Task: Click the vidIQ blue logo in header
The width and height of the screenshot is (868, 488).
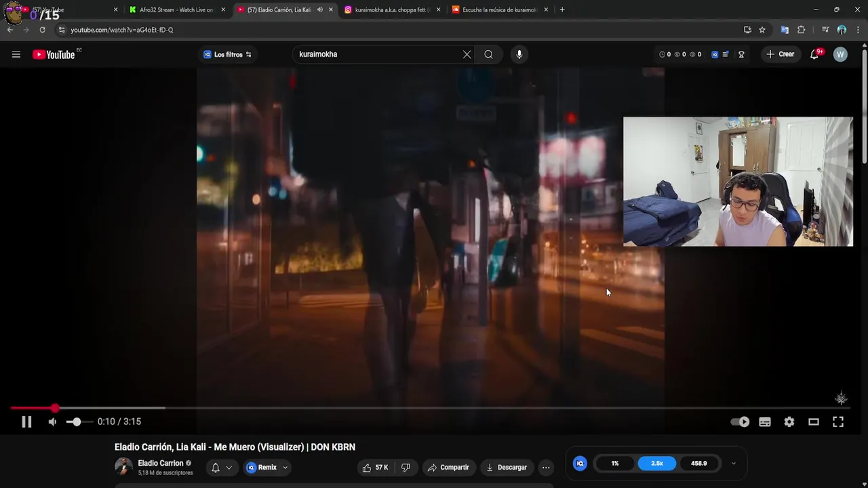Action: pos(715,54)
